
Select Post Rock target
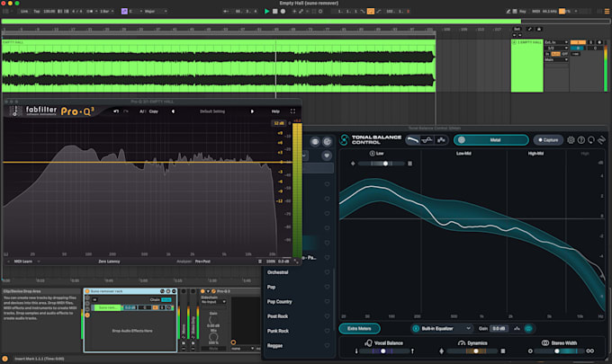coord(277,316)
